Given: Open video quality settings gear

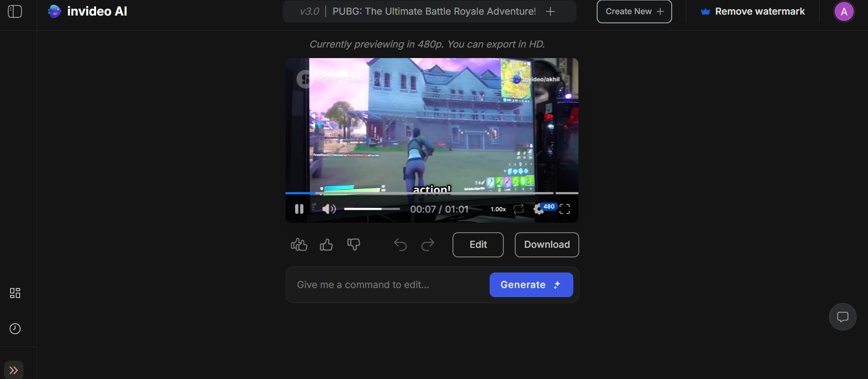Looking at the screenshot, I should [x=539, y=209].
